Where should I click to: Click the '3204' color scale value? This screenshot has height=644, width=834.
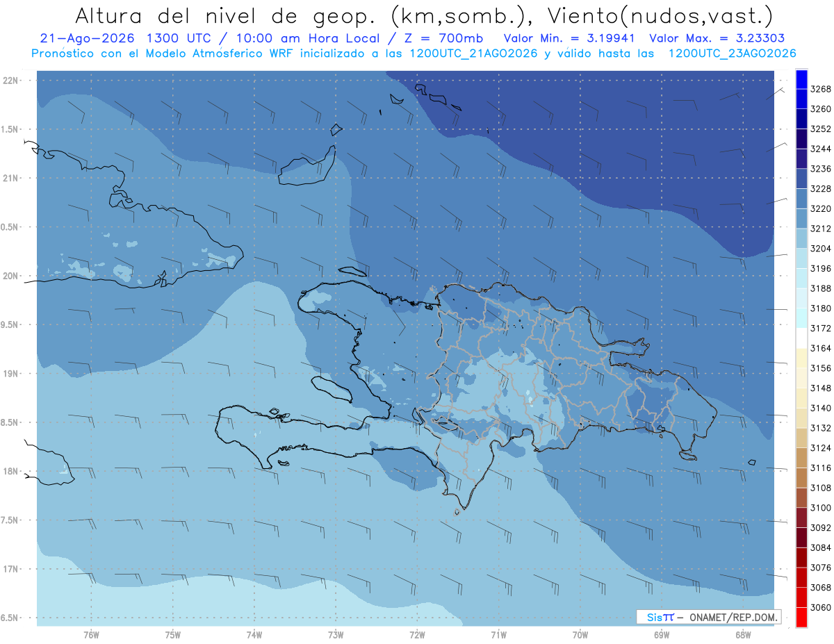(821, 249)
